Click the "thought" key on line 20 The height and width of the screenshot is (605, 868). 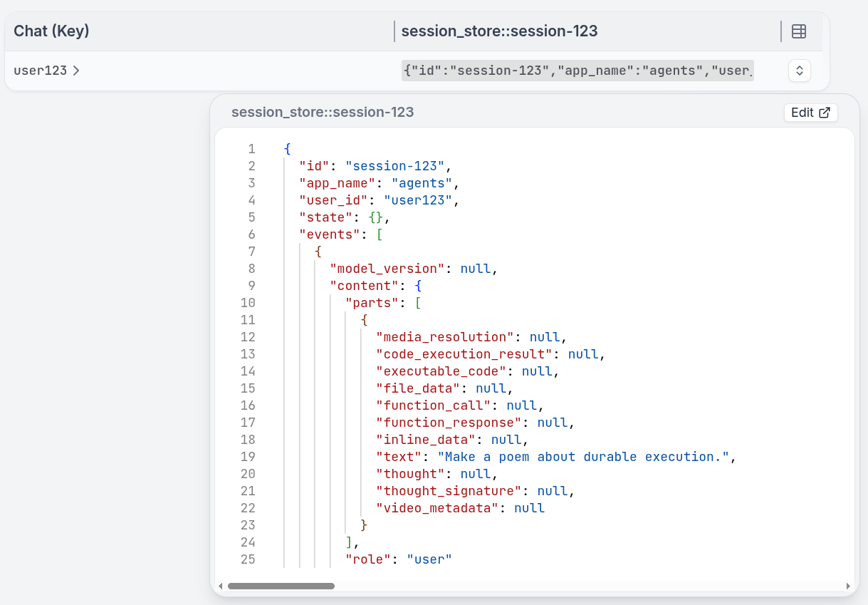410,474
